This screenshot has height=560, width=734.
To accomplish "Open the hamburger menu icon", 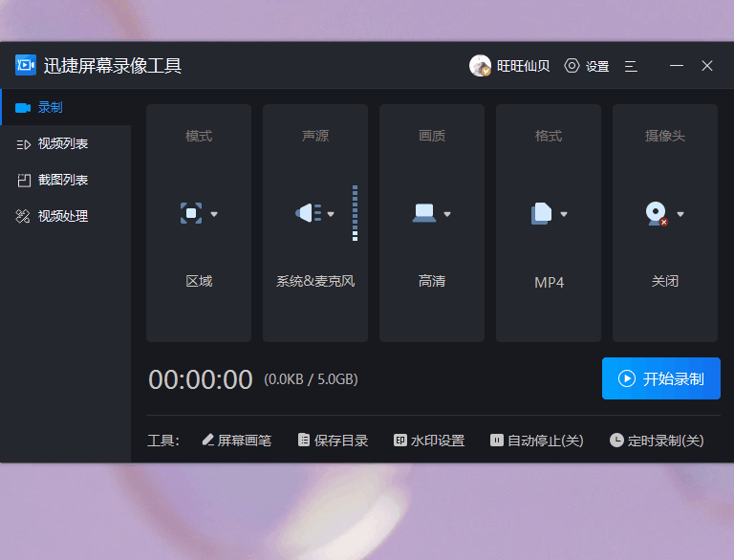I will point(631,67).
